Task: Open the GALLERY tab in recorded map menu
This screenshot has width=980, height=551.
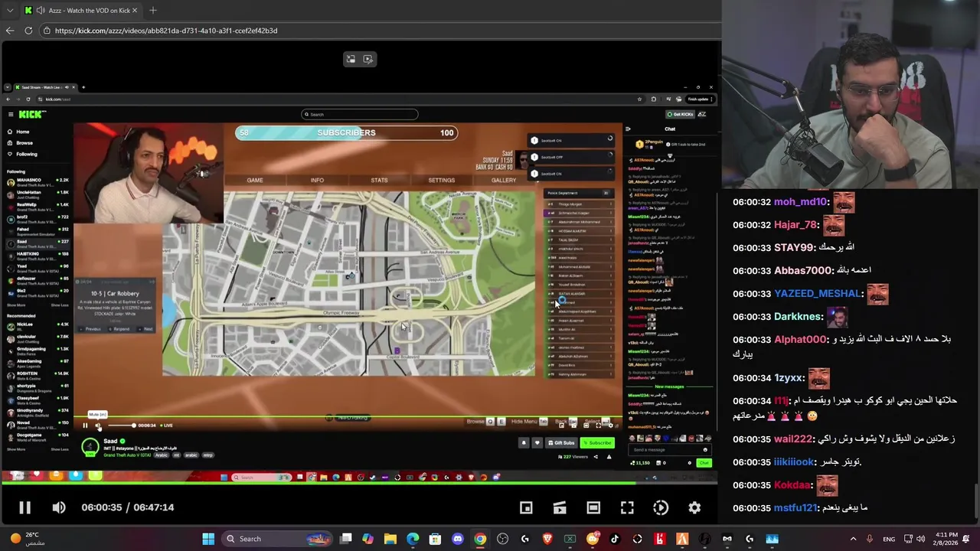Action: 504,180
